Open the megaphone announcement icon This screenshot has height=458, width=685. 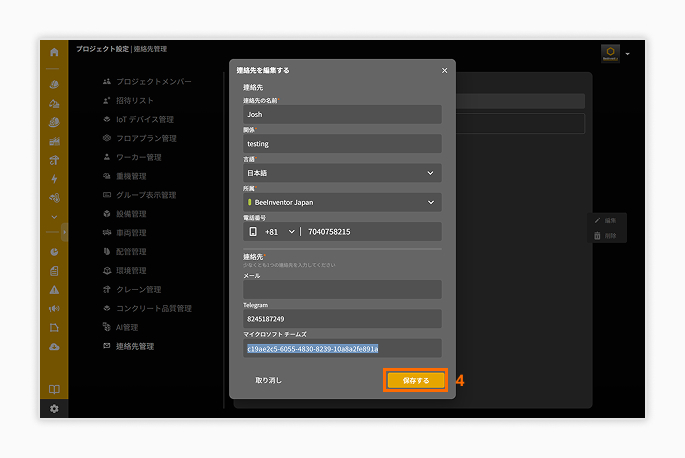tap(54, 309)
